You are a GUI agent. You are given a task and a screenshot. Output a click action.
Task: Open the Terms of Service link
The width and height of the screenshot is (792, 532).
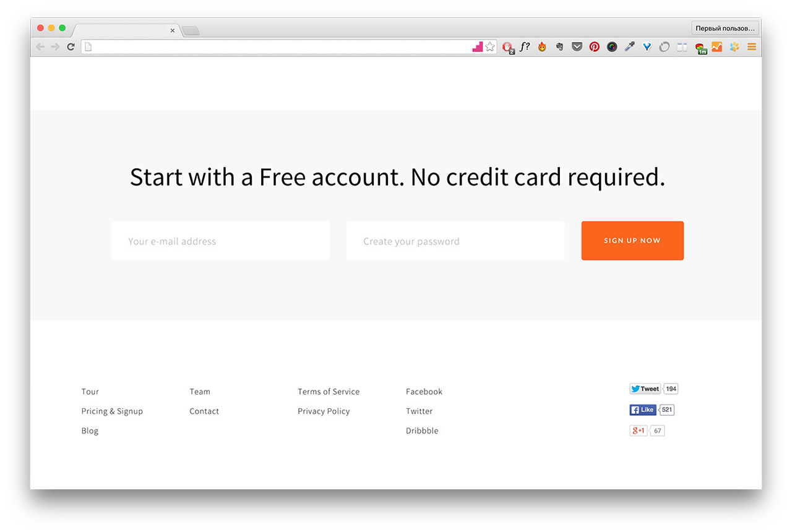pos(329,392)
